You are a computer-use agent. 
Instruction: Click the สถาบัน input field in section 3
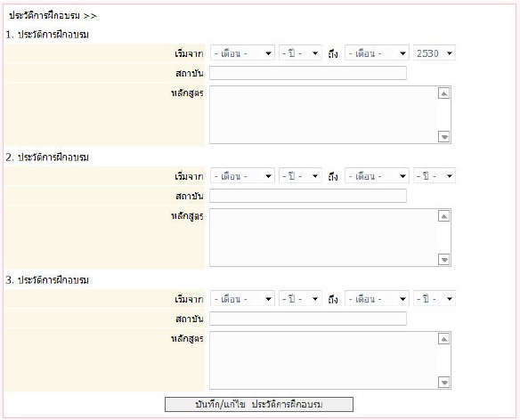point(308,319)
